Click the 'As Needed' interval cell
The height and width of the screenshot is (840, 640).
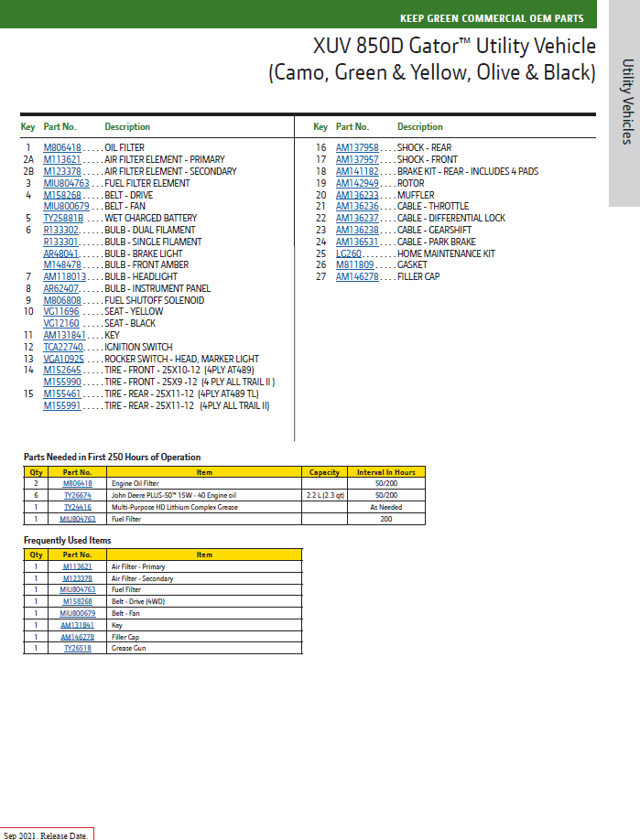386,507
